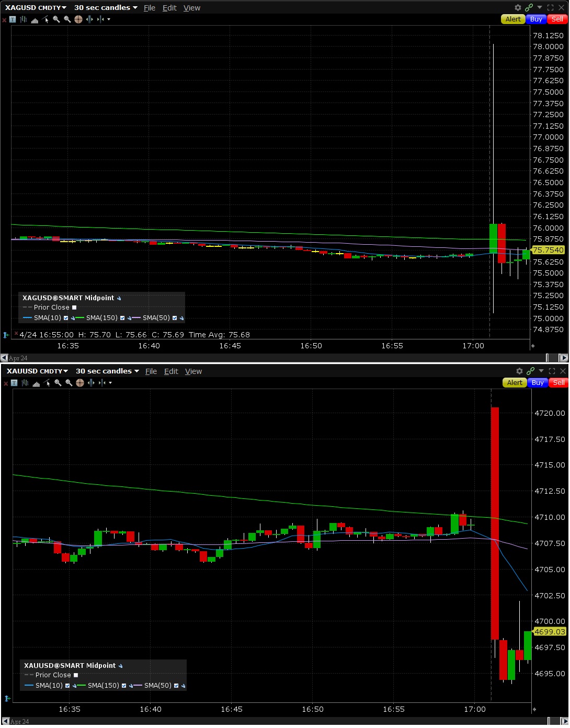Expand toolbar overflow arrow in XAUUSD toolbar

tap(110, 383)
